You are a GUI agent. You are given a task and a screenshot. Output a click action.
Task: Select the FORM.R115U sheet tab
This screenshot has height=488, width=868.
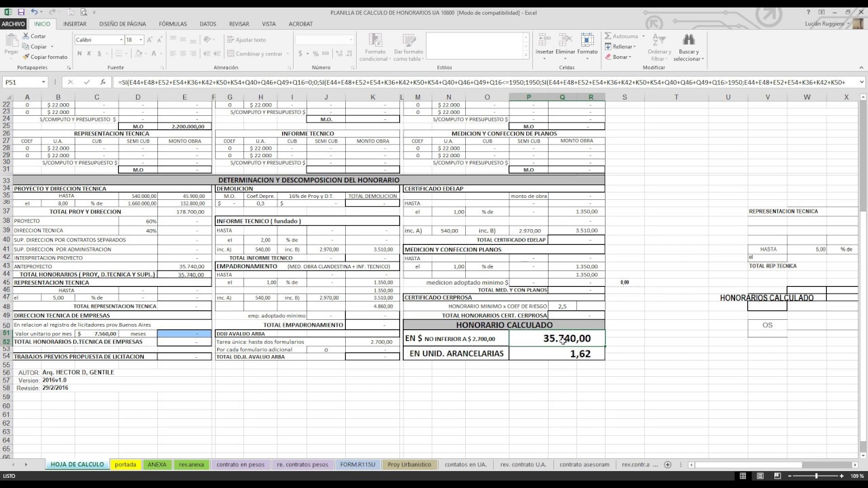pyautogui.click(x=357, y=464)
